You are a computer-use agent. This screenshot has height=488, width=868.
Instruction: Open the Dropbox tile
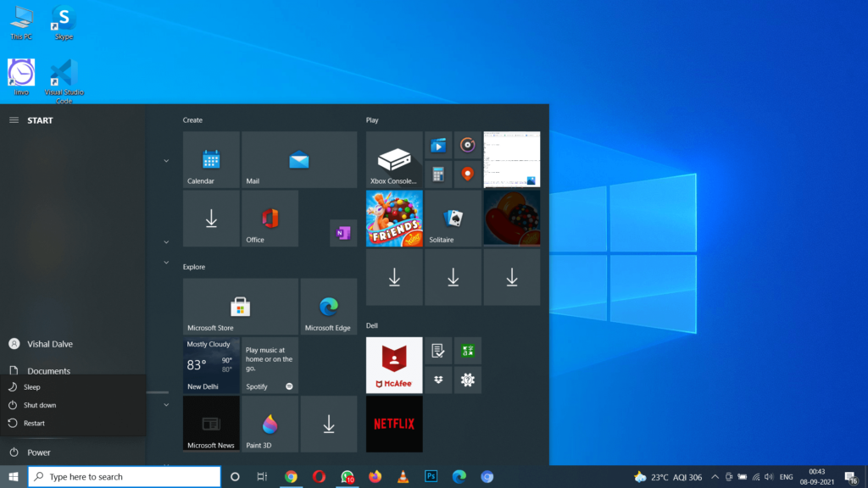438,380
